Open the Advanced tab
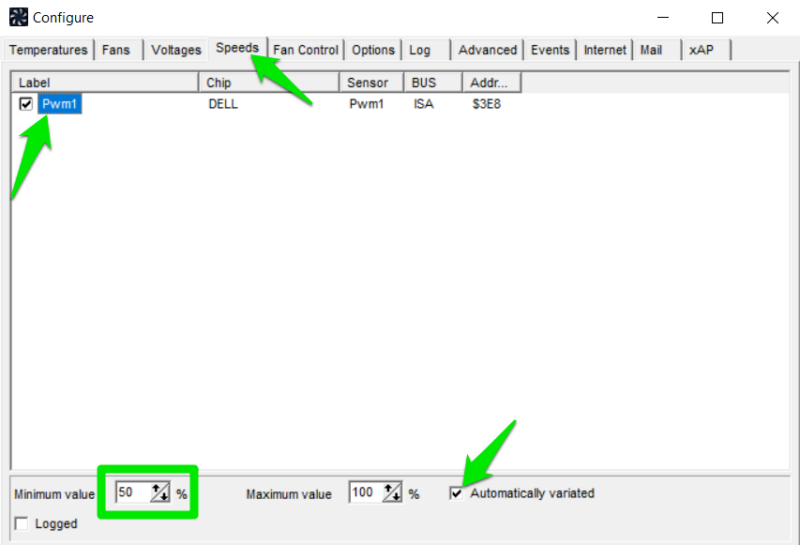Image resolution: width=800 pixels, height=545 pixels. click(x=487, y=50)
